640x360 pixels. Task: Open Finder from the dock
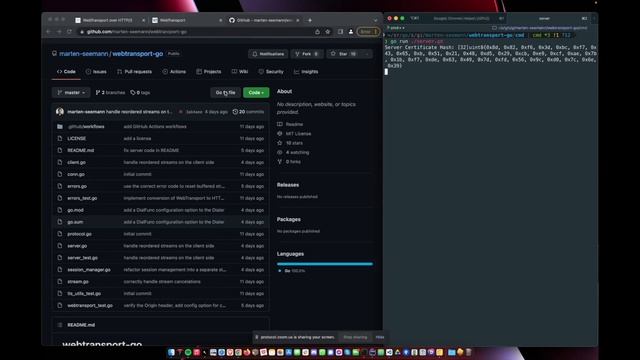click(171, 352)
